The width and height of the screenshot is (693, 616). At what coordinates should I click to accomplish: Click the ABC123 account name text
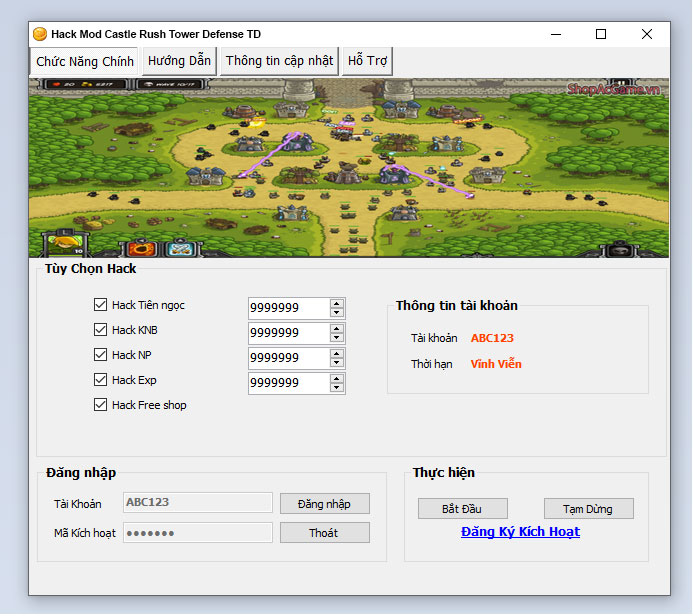tap(492, 338)
